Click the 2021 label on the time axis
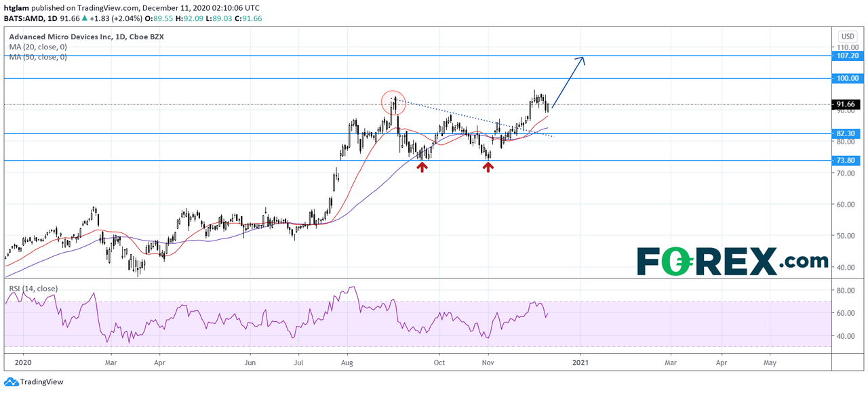 [x=580, y=363]
